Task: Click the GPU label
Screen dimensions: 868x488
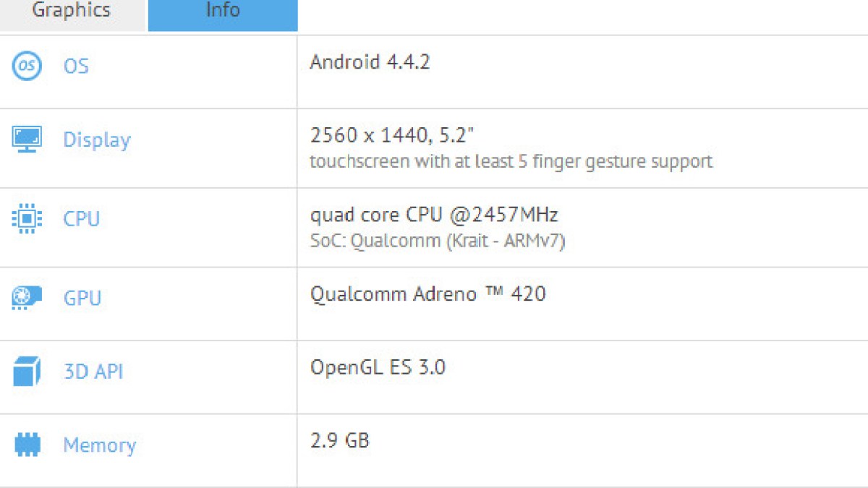Action: (x=82, y=297)
